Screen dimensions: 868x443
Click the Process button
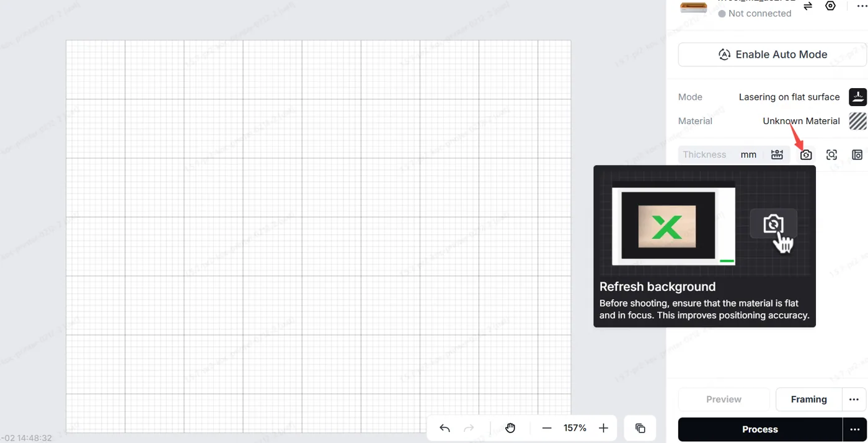pos(760,429)
